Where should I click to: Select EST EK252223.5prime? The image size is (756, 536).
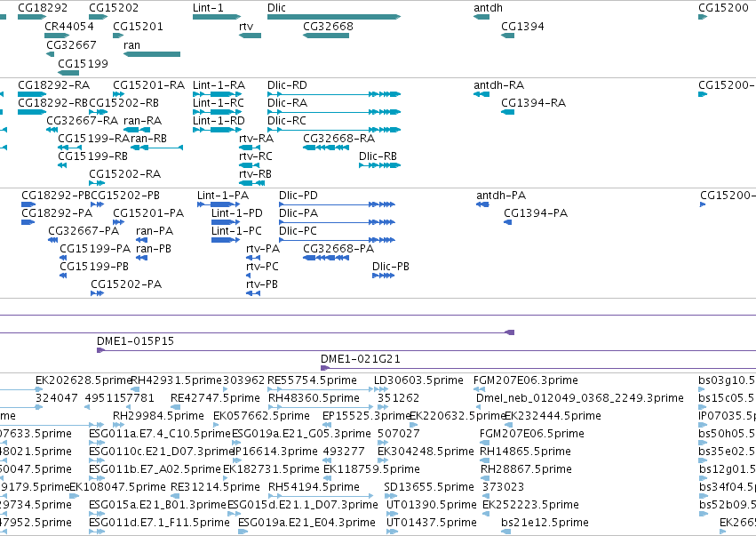tap(488, 514)
